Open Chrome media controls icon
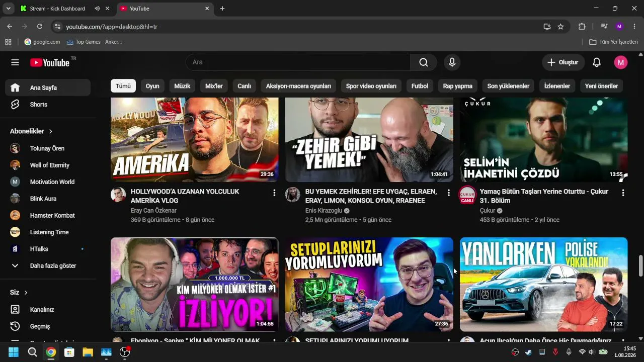Viewport: 644px width, 362px height. pyautogui.click(x=604, y=27)
